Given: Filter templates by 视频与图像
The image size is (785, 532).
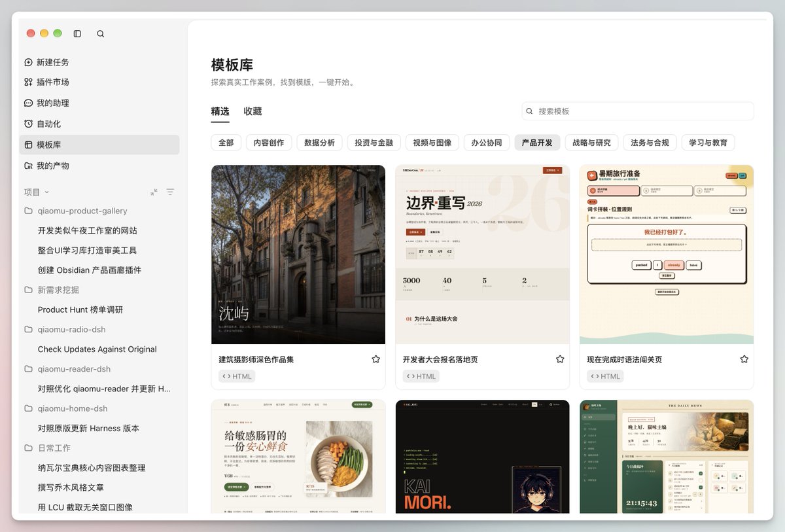Looking at the screenshot, I should (432, 143).
